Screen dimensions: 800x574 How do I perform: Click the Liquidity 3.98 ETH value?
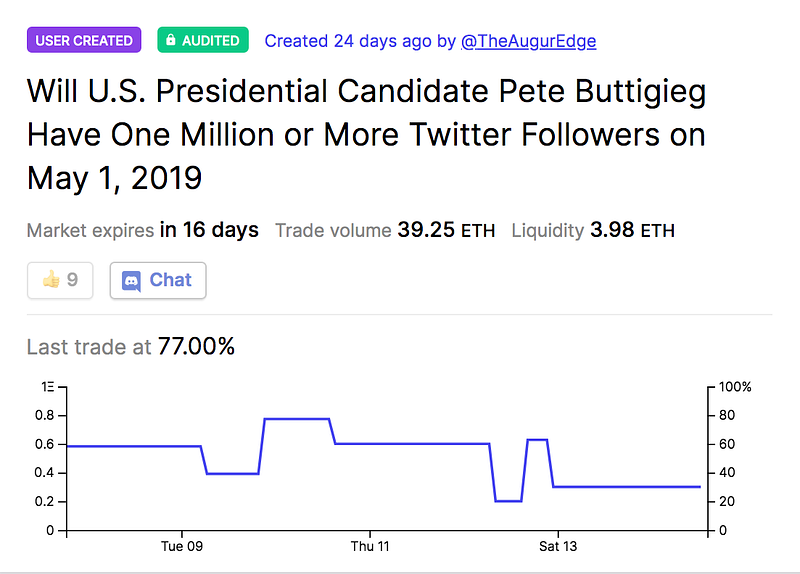[x=632, y=231]
